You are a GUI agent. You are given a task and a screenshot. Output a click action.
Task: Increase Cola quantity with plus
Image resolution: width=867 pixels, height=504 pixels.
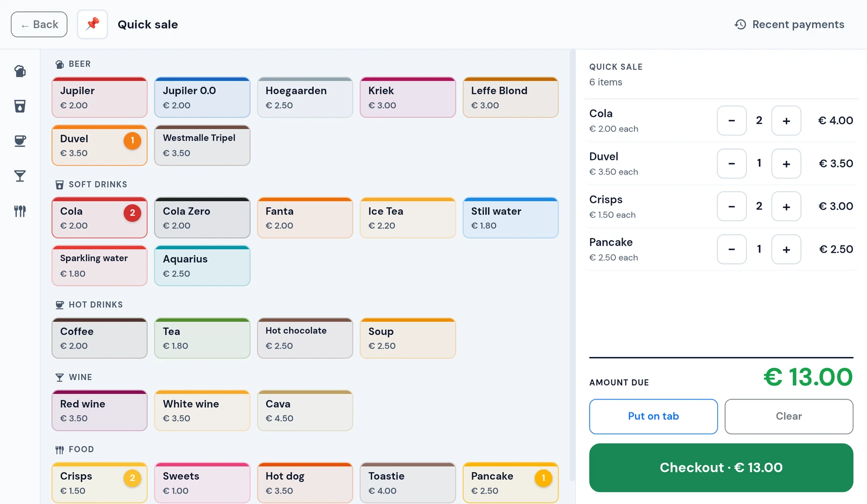(786, 120)
